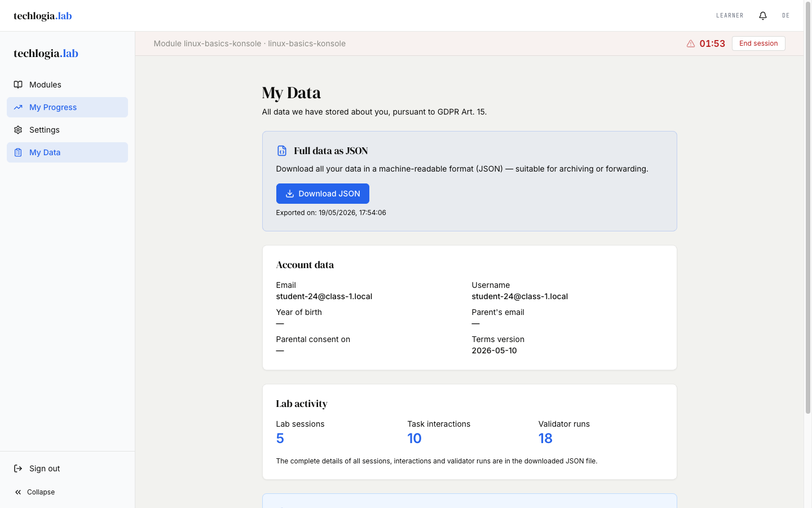
Task: Click the Settings gear icon
Action: [x=18, y=130]
